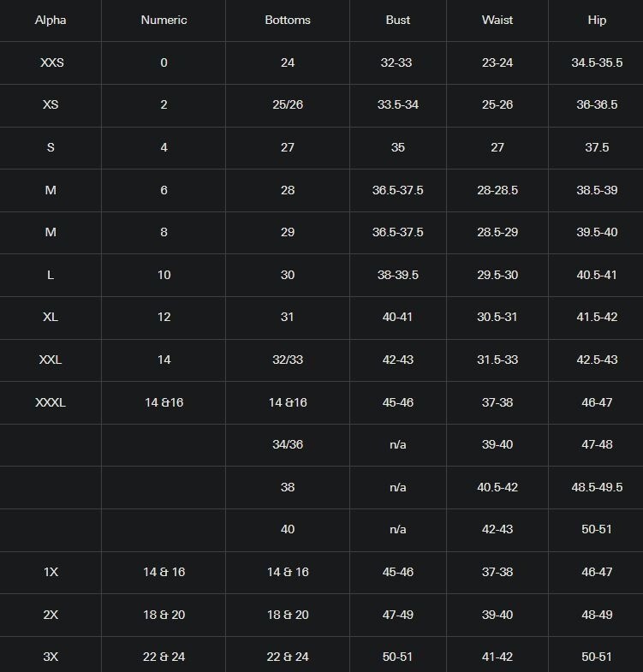The width and height of the screenshot is (643, 672).
Task: Select the Hip column header
Action: [597, 20]
